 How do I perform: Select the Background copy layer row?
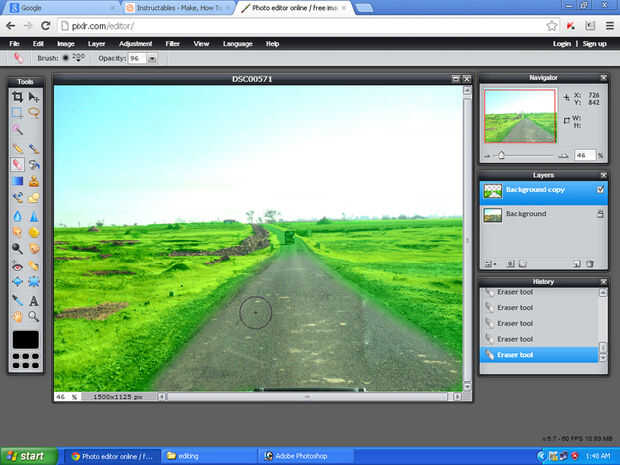(544, 193)
